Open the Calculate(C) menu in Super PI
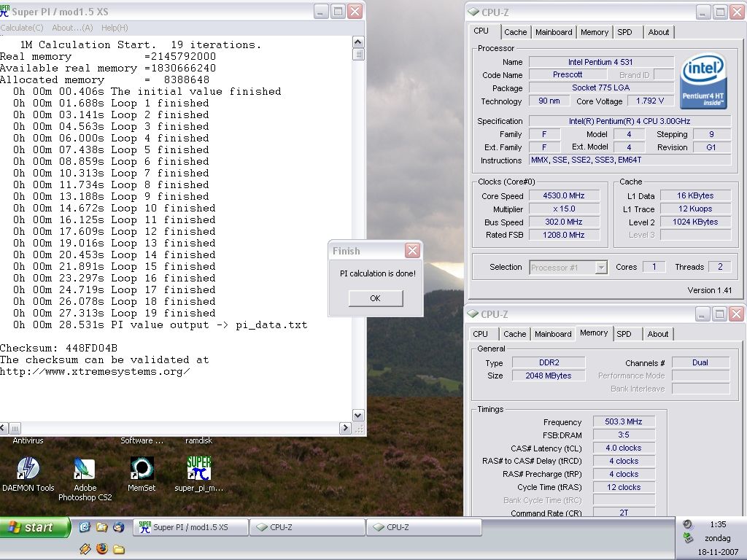747x560 pixels. click(22, 28)
